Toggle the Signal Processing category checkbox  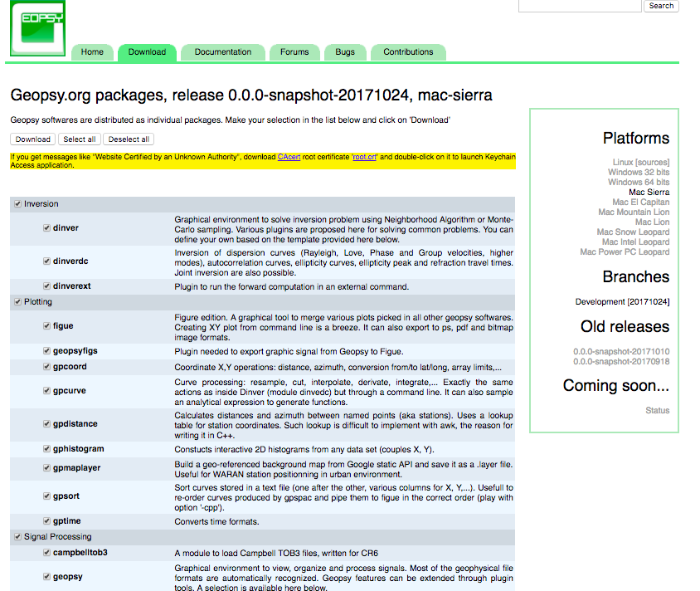point(18,537)
